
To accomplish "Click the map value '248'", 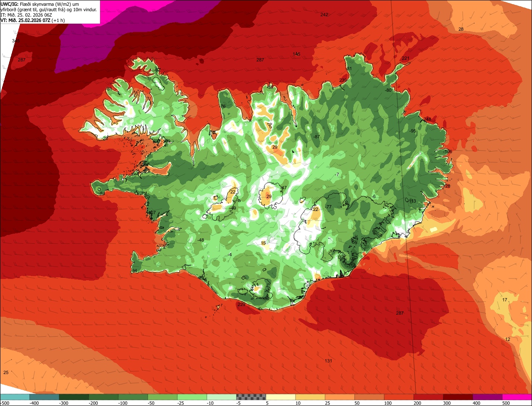I will [x=427, y=119].
